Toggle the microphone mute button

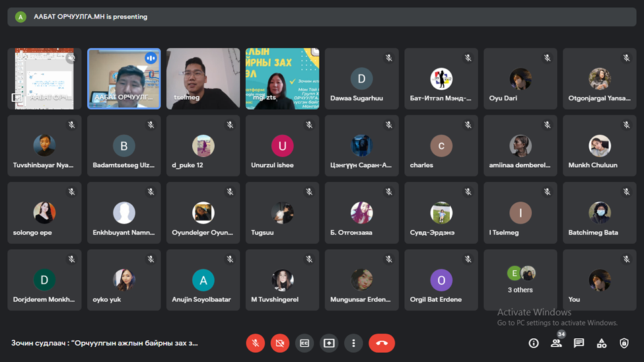coord(255,343)
